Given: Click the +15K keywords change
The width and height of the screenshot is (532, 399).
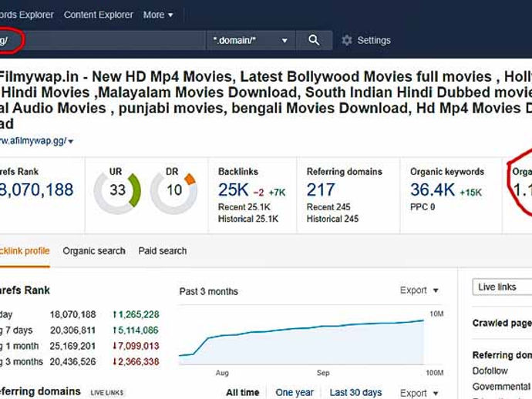Looking at the screenshot, I should click(x=470, y=193).
